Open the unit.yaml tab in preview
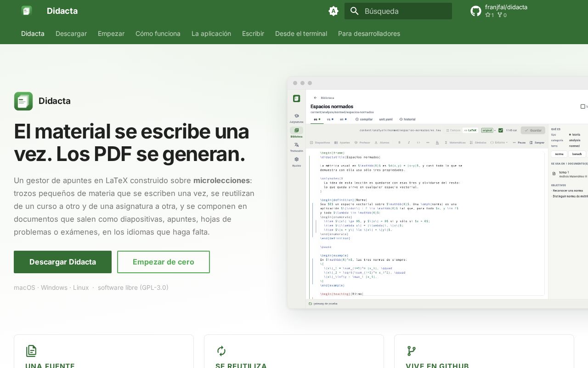588x368 pixels. [386, 119]
